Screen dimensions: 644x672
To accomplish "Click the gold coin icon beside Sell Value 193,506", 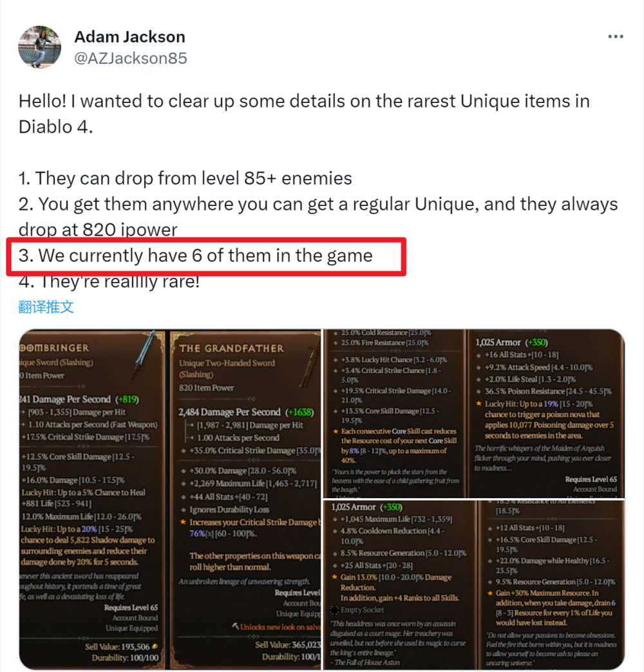I will pos(155,646).
